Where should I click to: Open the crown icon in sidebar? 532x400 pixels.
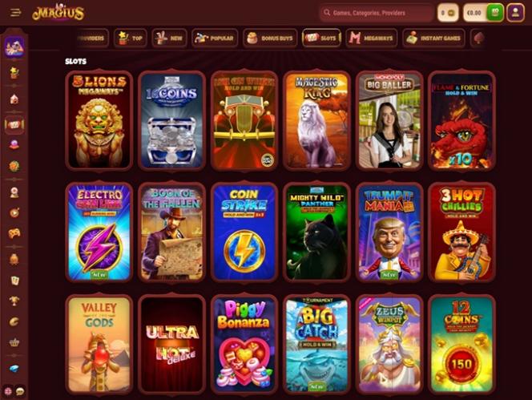[x=14, y=342]
